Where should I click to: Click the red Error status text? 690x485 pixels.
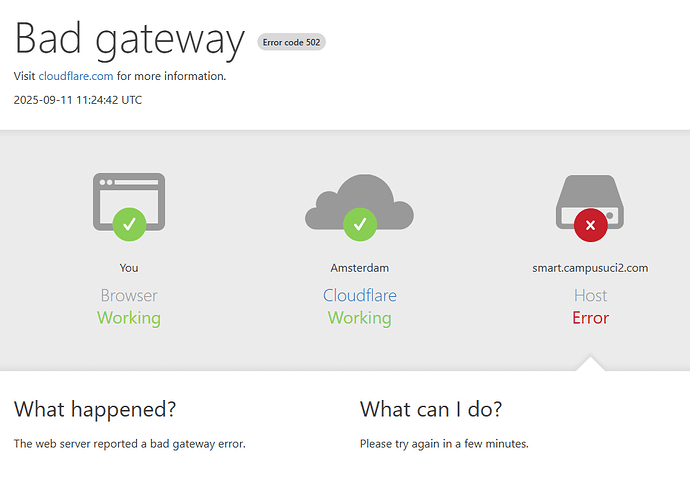(x=590, y=318)
